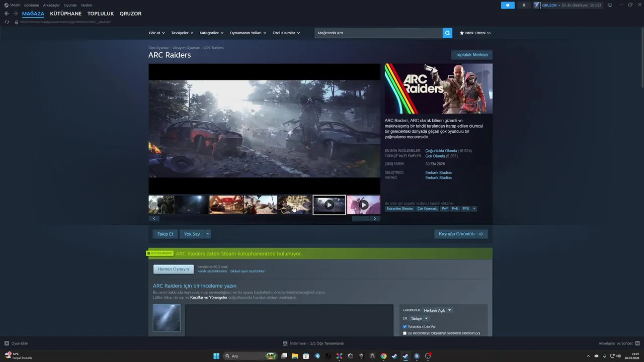This screenshot has width=644, height=362.
Task: Click the review text area
Action: (x=289, y=320)
